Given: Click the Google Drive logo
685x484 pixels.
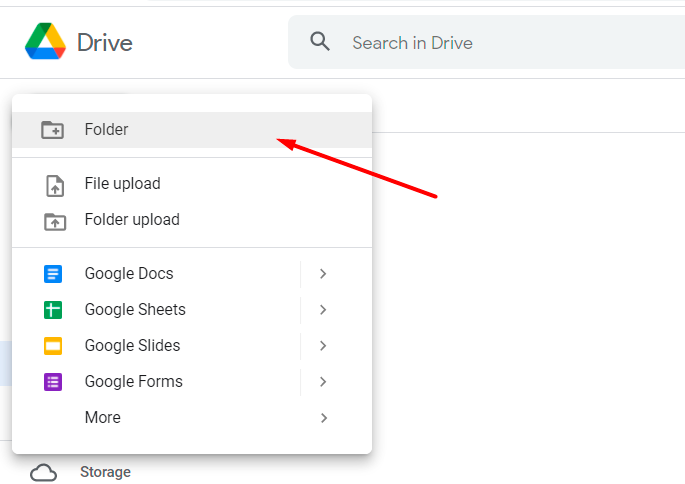Looking at the screenshot, I should 46,42.
